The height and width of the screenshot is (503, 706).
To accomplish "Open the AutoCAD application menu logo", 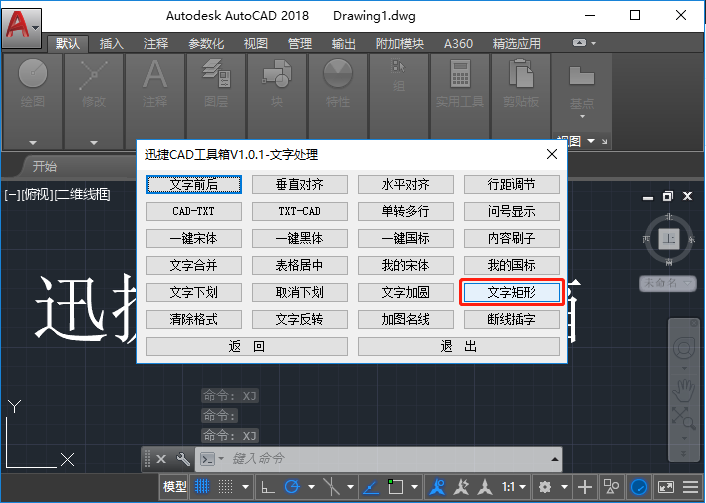I will 22,27.
